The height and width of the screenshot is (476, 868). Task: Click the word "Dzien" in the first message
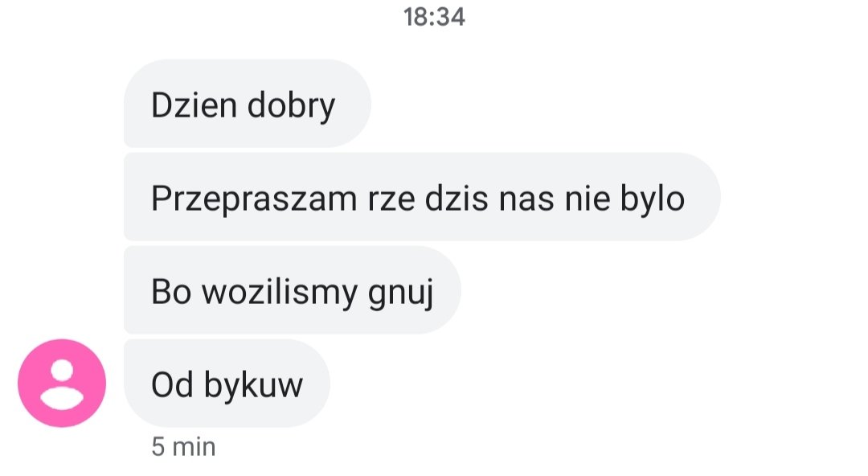194,105
